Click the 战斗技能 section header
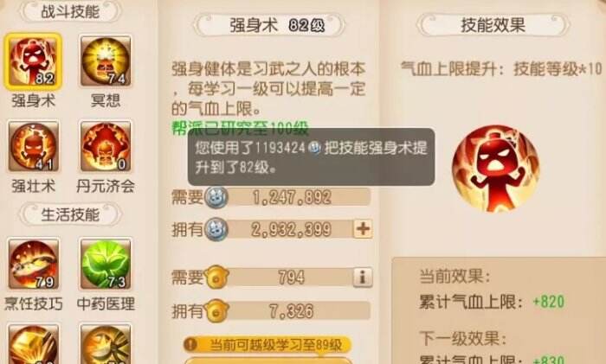Screen dimensions: 606x364 point(70,11)
